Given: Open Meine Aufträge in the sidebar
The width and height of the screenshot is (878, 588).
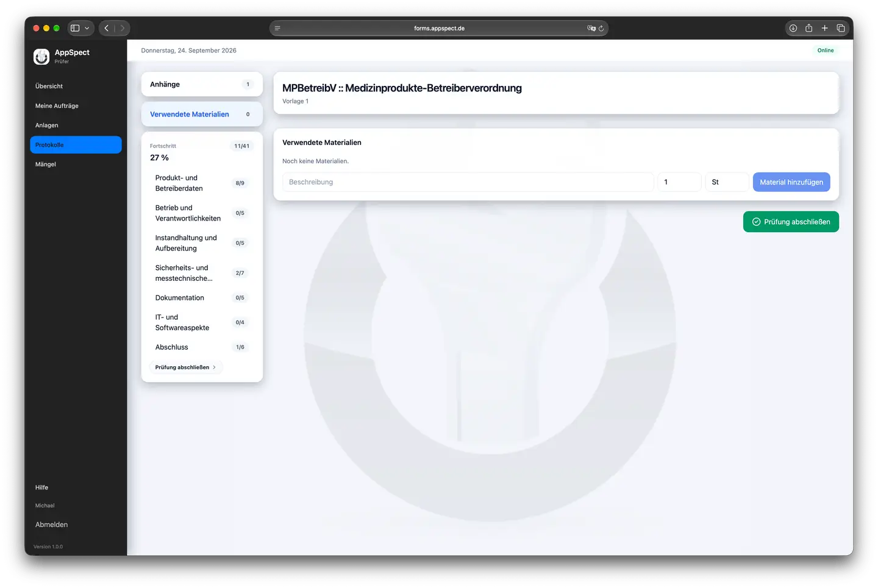Looking at the screenshot, I should pos(76,106).
